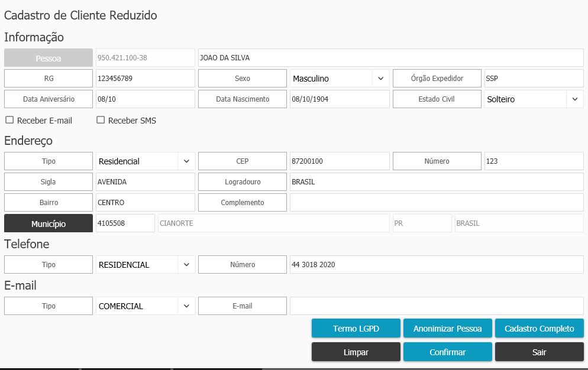Expand the Estado Civil dropdown

(x=534, y=99)
